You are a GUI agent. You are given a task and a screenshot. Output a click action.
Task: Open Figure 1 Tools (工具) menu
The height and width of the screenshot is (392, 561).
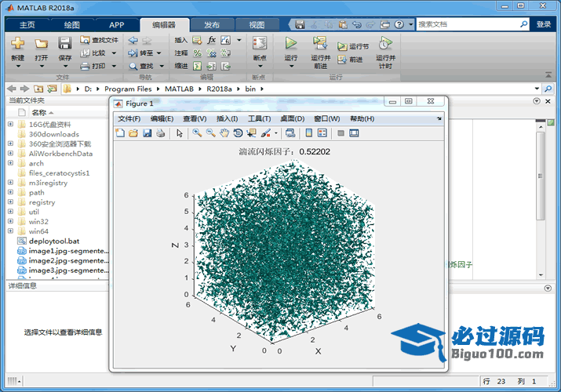pos(260,118)
